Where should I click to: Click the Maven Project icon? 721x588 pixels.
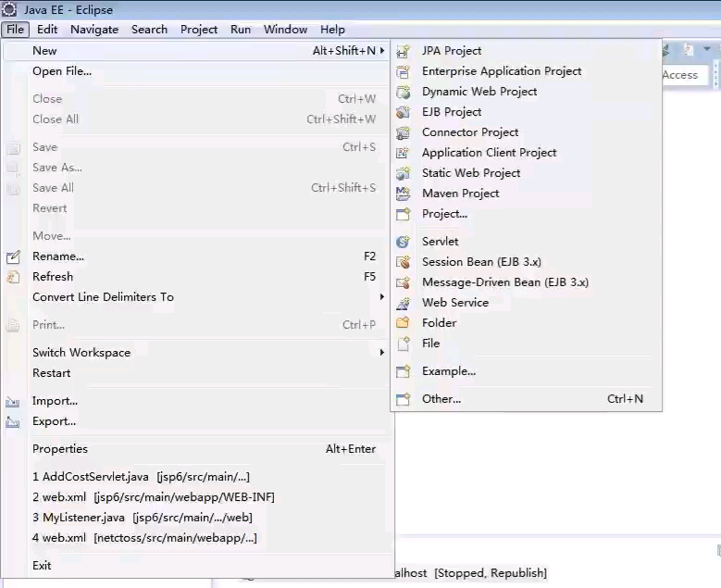click(403, 194)
